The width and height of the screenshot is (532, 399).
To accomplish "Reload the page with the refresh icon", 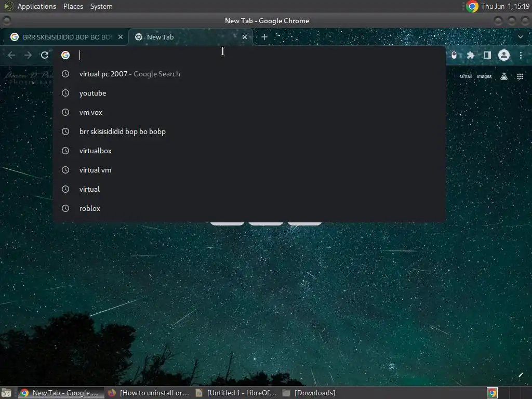I will (45, 55).
